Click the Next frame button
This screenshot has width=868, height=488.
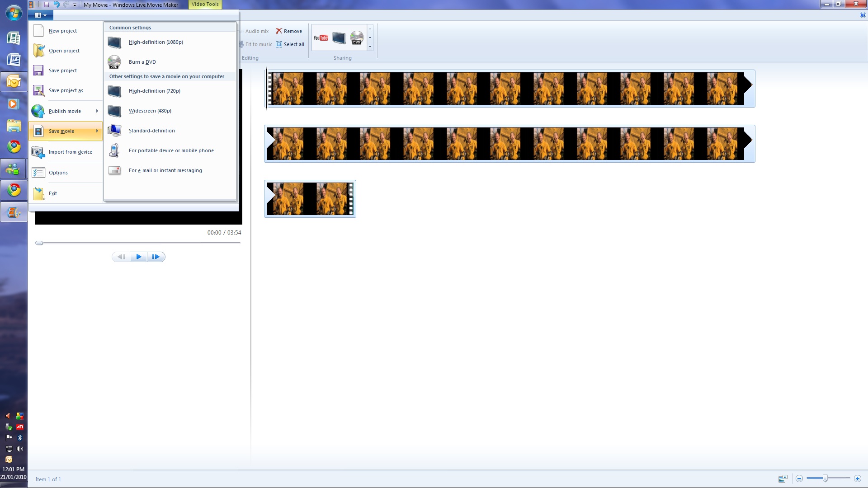pos(156,257)
